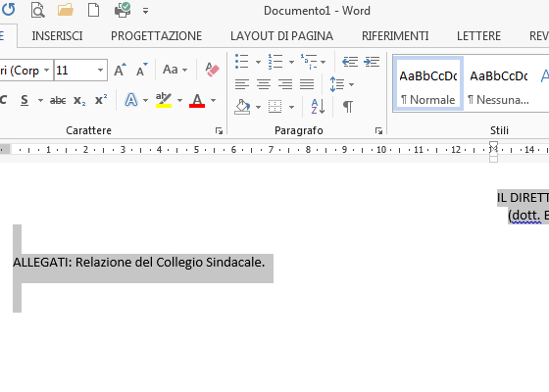The image size is (549, 392).
Task: Clear all formatting with eraser icon
Action: tap(212, 70)
